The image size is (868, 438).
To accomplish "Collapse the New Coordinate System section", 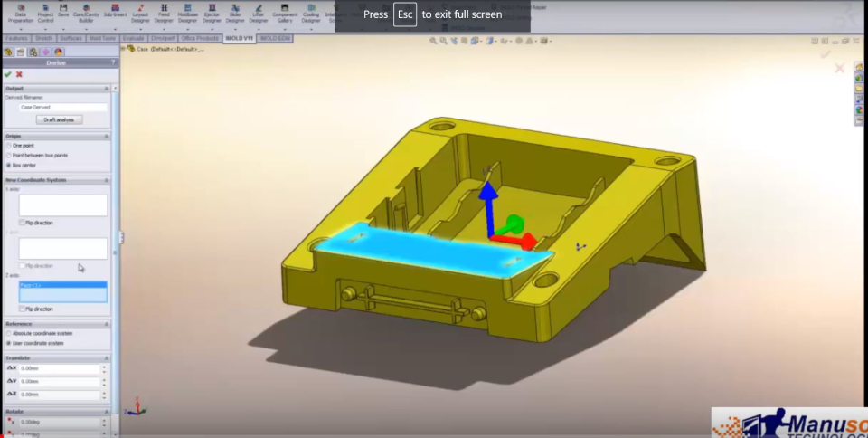I will pos(107,180).
